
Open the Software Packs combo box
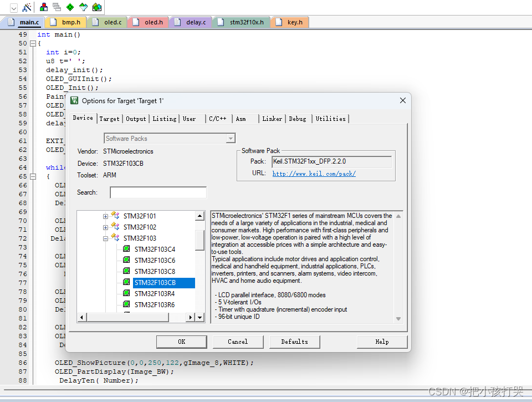pyautogui.click(x=170, y=139)
